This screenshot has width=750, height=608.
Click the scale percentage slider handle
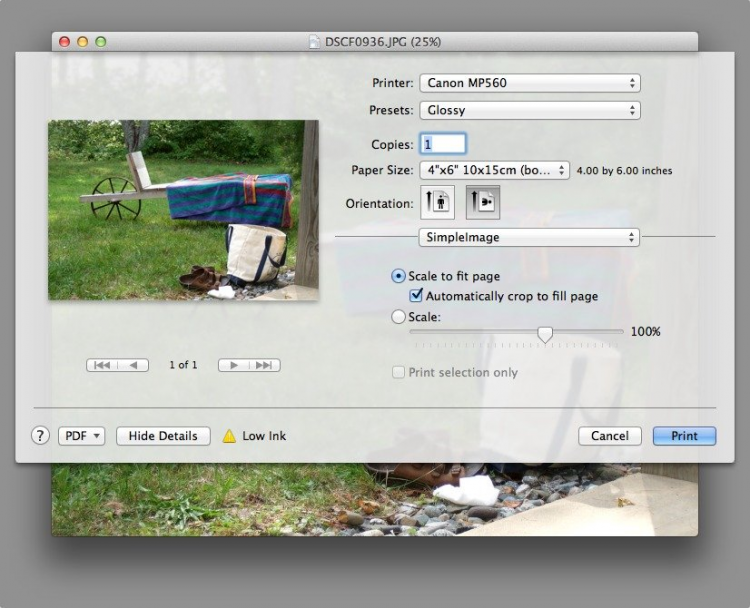click(x=545, y=334)
